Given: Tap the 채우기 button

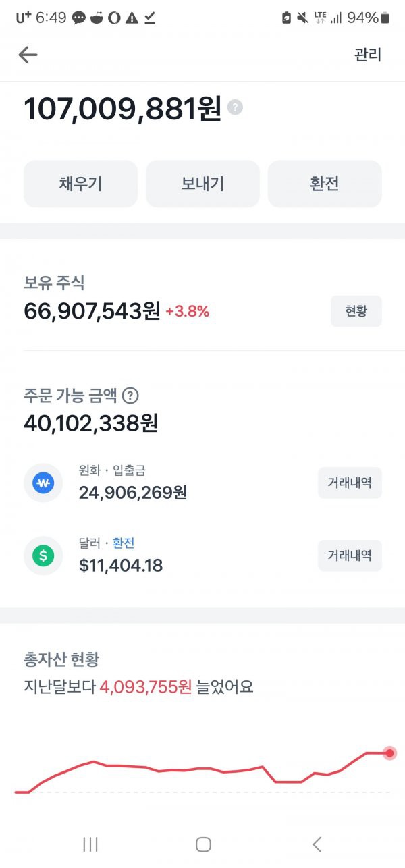Looking at the screenshot, I should [x=80, y=184].
